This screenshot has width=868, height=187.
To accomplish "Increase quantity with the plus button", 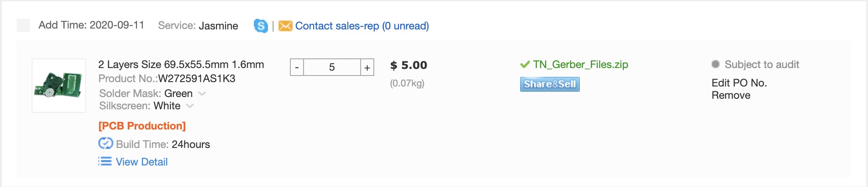I will 367,67.
